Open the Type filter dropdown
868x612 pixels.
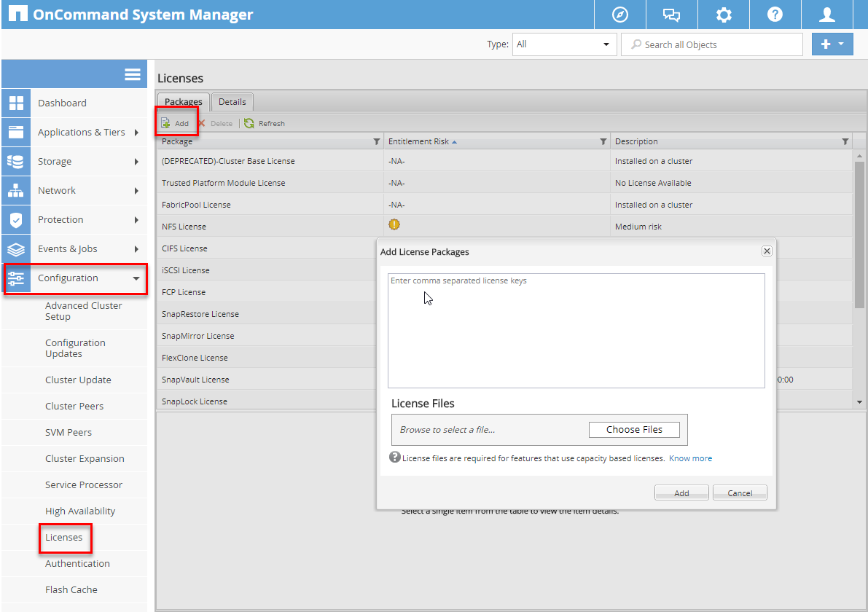tap(564, 44)
